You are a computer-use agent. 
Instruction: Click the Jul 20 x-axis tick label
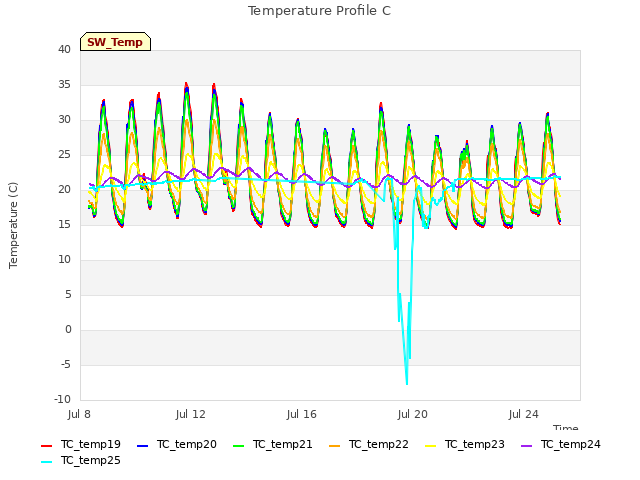tap(412, 415)
